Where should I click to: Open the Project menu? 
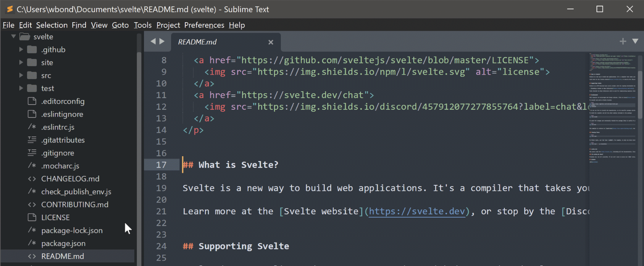[x=168, y=25]
